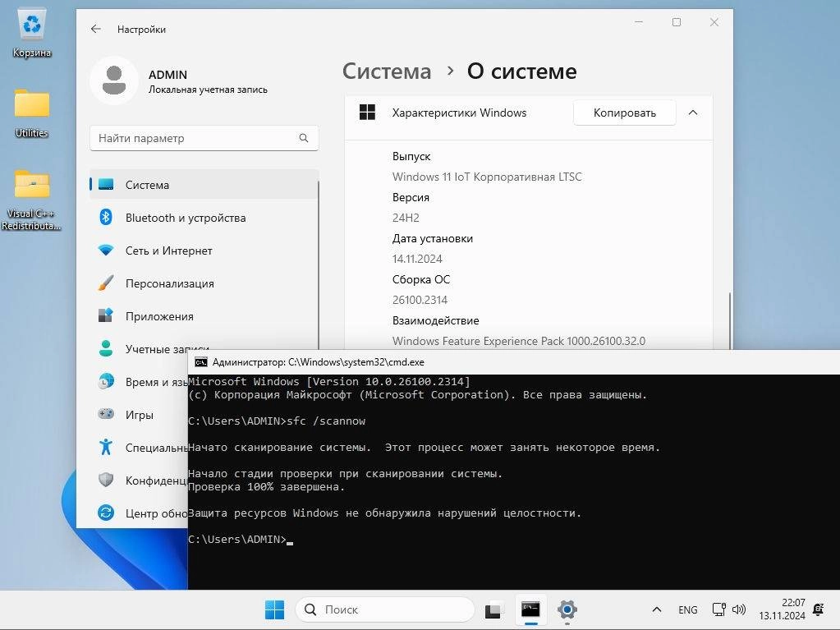
Task: Open notifications bell in tray
Action: [x=818, y=609]
